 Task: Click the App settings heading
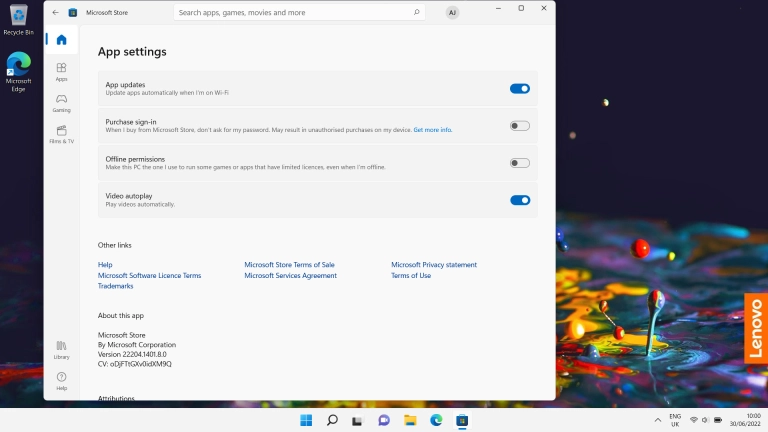132,52
